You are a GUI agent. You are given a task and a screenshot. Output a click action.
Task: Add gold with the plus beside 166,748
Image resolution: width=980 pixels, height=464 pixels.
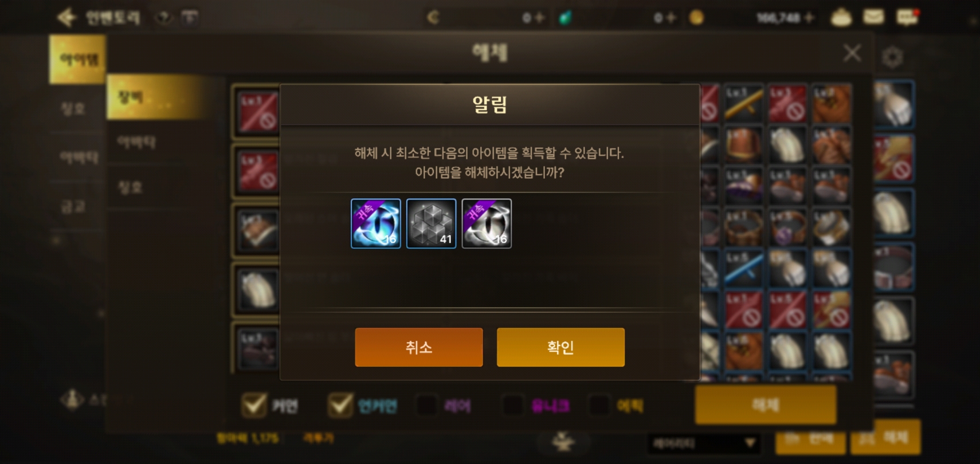tap(809, 18)
